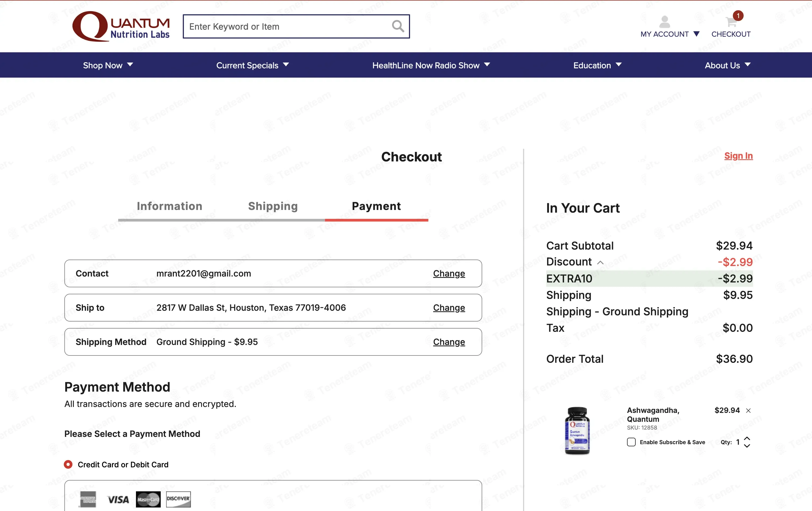Click the keyword search input field
Image resolution: width=812 pixels, height=511 pixels.
[287, 26]
